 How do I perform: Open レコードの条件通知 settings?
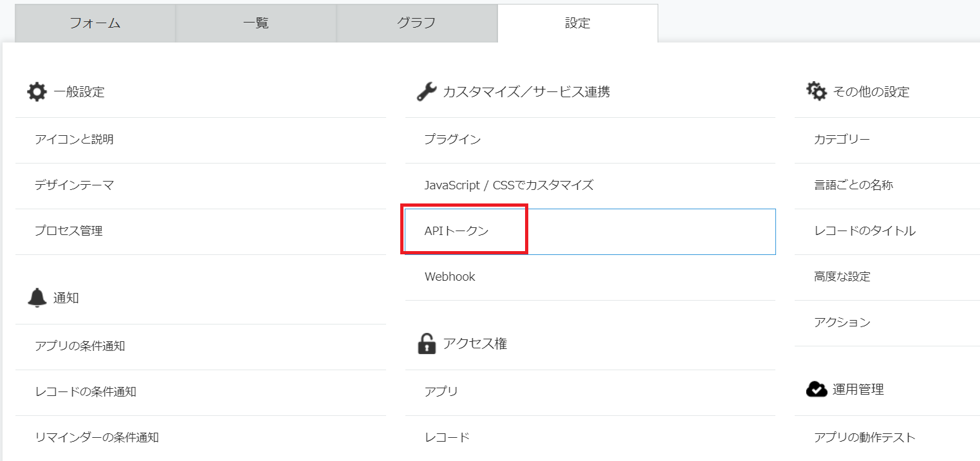click(x=85, y=391)
